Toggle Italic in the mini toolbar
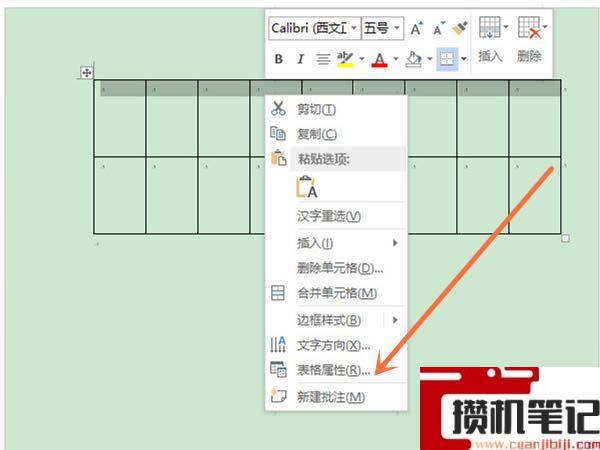This screenshot has height=450, width=600. 300,59
